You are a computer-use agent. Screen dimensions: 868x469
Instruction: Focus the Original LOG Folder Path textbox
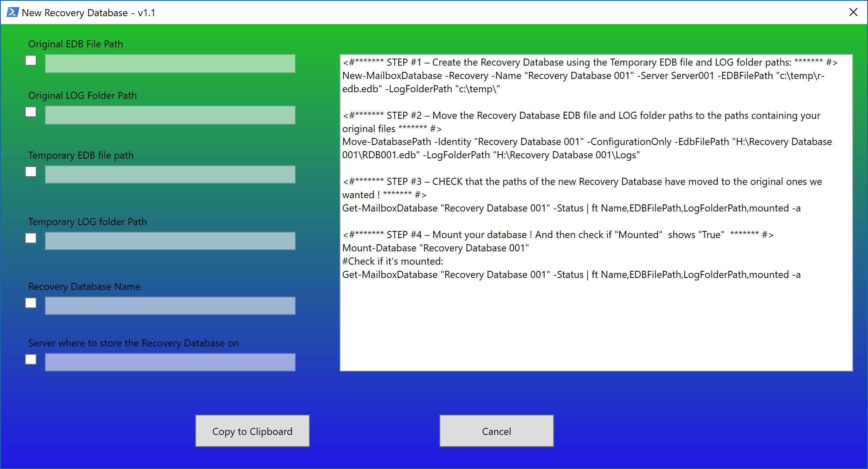click(x=170, y=115)
